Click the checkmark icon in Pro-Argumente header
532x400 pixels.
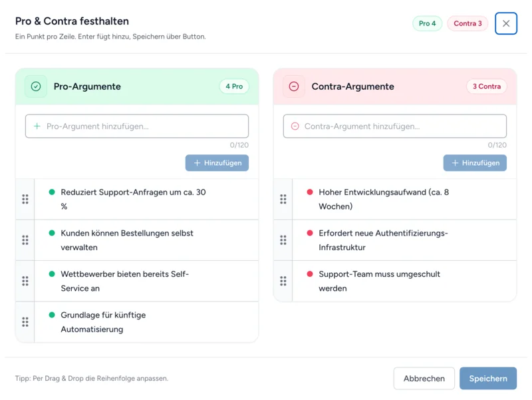click(36, 87)
